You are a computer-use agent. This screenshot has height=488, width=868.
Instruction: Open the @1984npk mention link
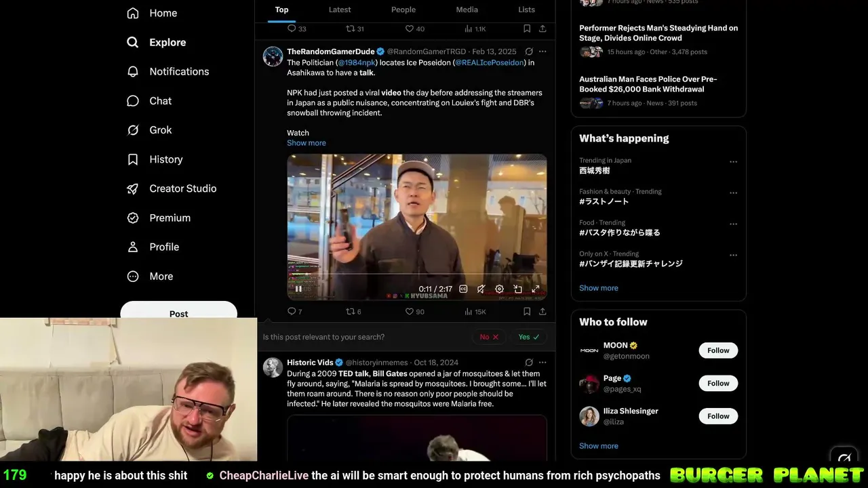[x=357, y=62]
